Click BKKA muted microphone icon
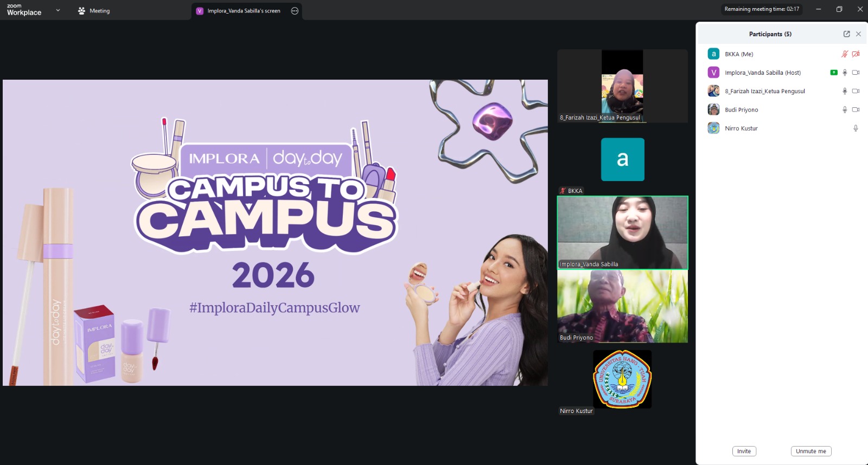The width and height of the screenshot is (868, 465). pyautogui.click(x=844, y=54)
